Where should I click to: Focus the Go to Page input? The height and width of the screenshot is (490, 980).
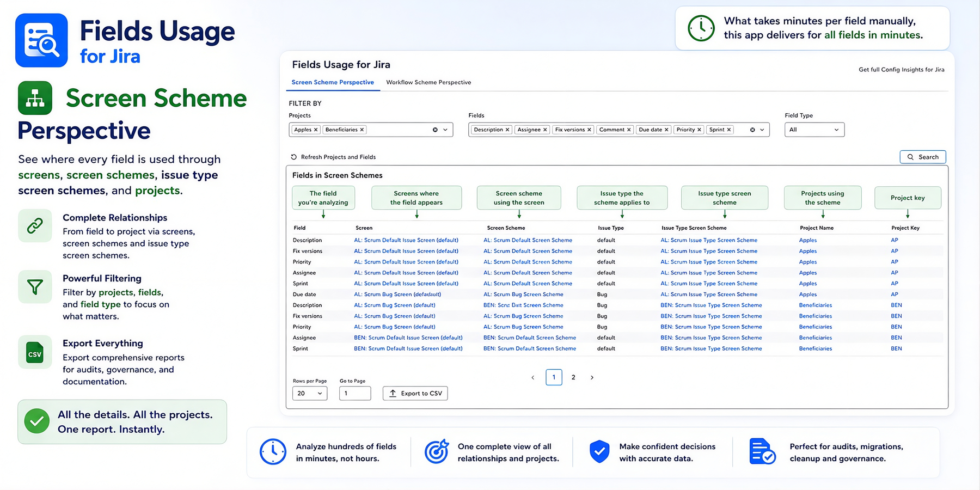(x=355, y=393)
